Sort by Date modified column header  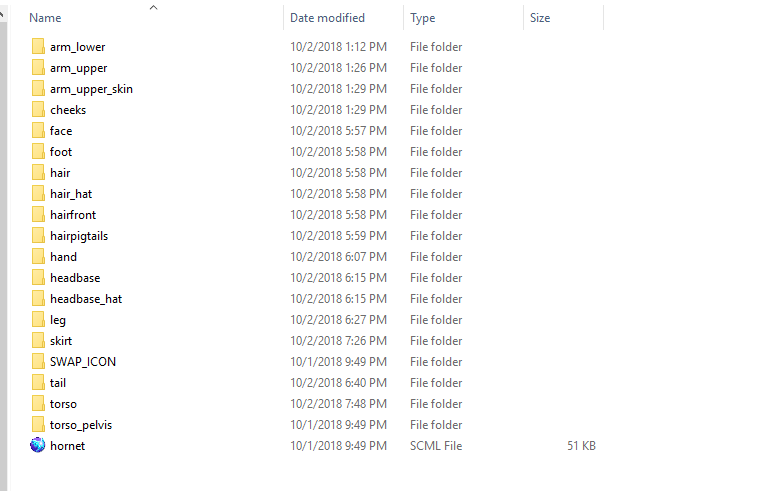pyautogui.click(x=327, y=18)
